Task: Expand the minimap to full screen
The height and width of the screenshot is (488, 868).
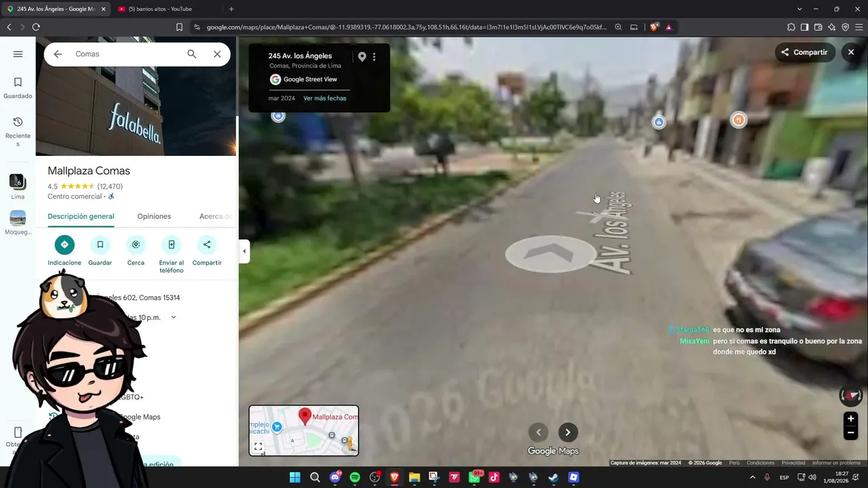Action: pos(258,447)
